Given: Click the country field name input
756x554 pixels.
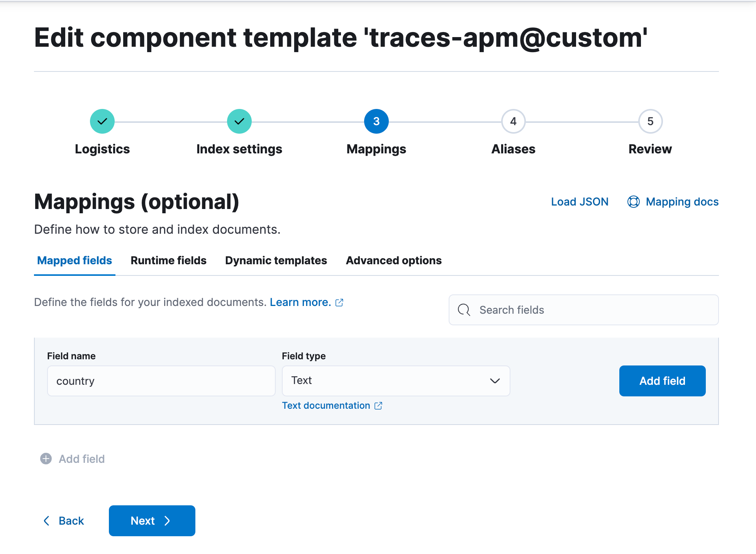Looking at the screenshot, I should [161, 381].
